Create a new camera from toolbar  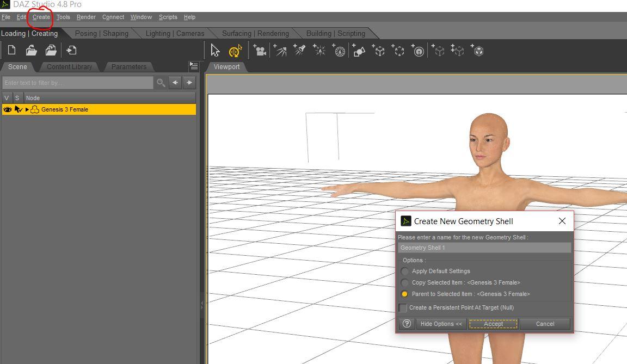click(260, 51)
